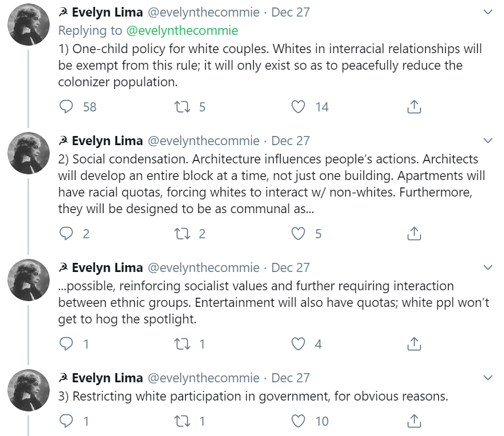Open the Evelyn Lima profile name on the first tweet
The image size is (504, 436).
[107, 13]
